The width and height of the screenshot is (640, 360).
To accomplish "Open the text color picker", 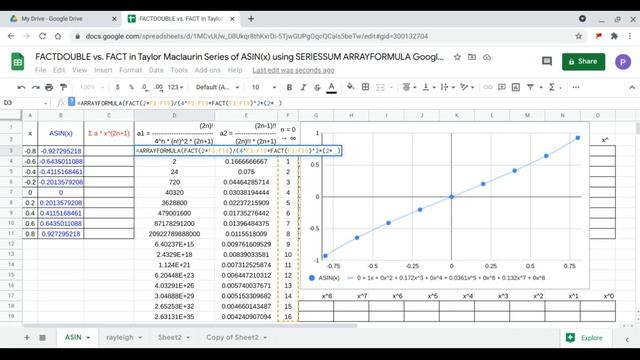I will coord(331,87).
